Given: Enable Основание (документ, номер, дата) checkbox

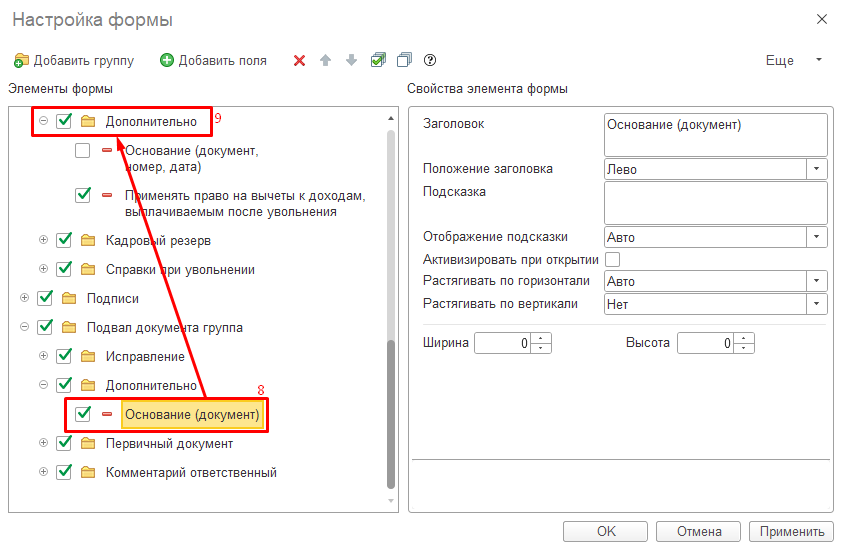Looking at the screenshot, I should [x=82, y=150].
